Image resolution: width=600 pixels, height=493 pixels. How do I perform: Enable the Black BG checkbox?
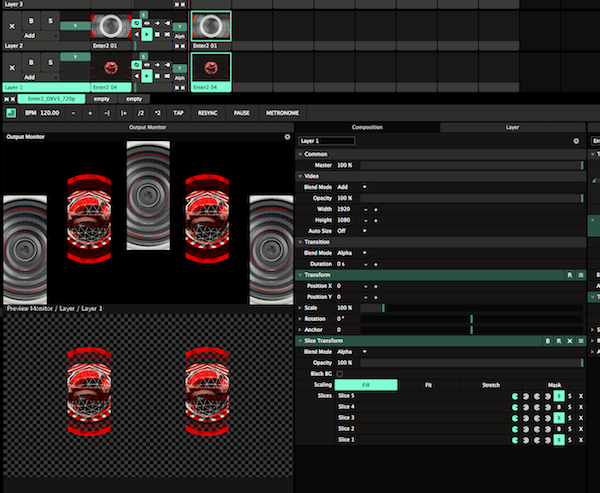340,373
